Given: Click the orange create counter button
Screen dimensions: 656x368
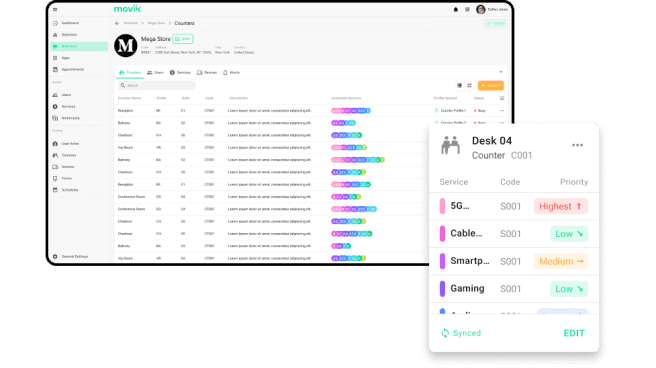Looking at the screenshot, I should click(x=491, y=85).
